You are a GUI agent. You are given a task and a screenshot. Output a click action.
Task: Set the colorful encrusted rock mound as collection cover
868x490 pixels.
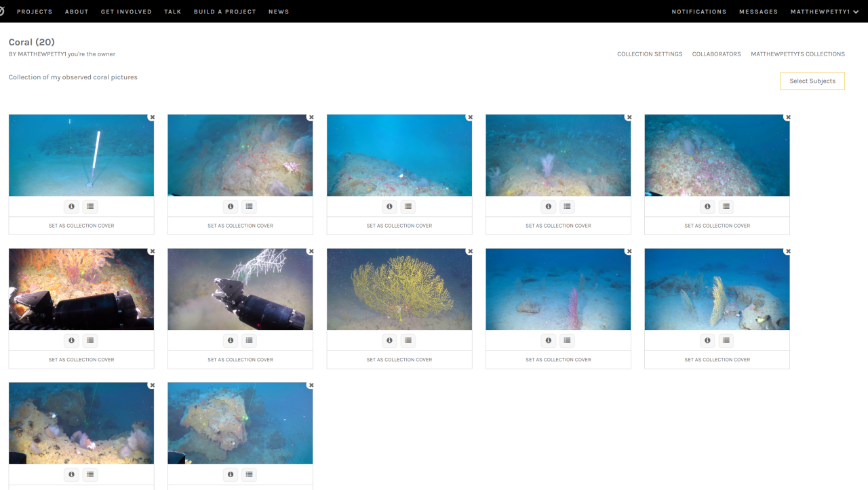click(717, 226)
